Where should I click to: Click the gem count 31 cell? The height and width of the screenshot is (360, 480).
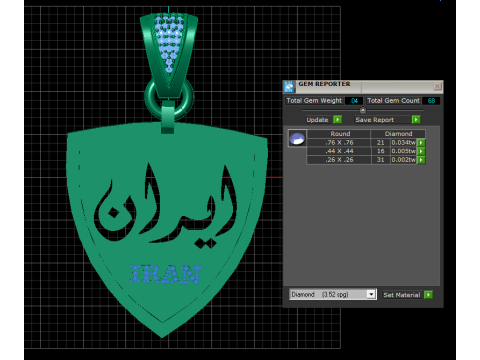click(x=381, y=160)
